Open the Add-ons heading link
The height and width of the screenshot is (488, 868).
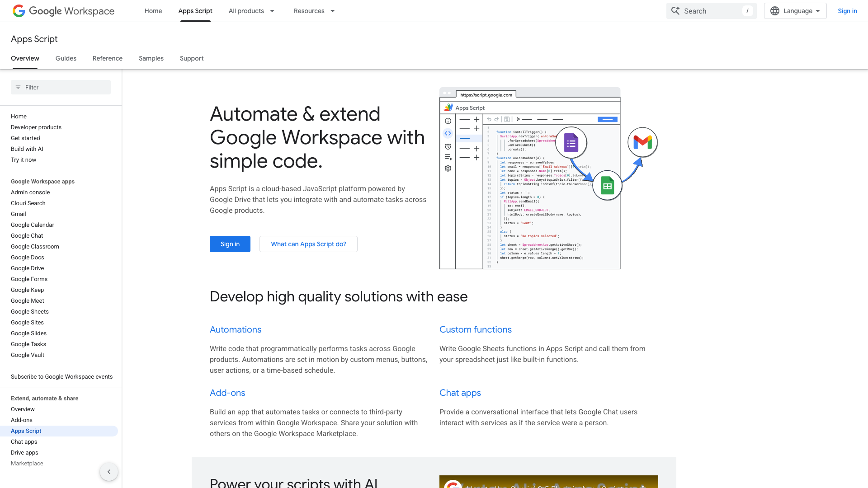tap(227, 393)
